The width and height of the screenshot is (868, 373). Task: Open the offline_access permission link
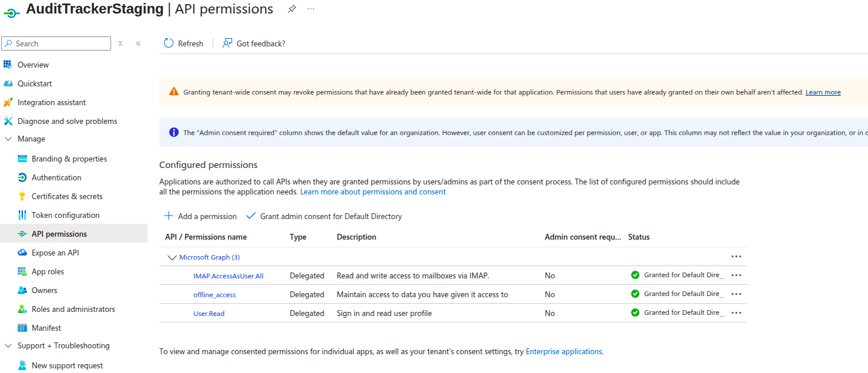pos(215,295)
